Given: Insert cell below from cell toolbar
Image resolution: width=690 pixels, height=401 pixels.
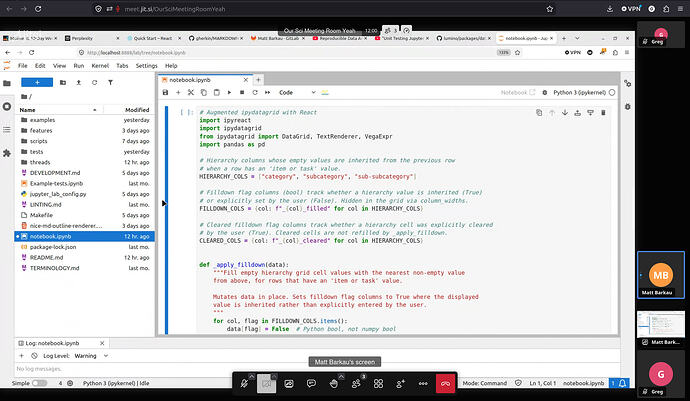Looking at the screenshot, I should click(x=591, y=113).
